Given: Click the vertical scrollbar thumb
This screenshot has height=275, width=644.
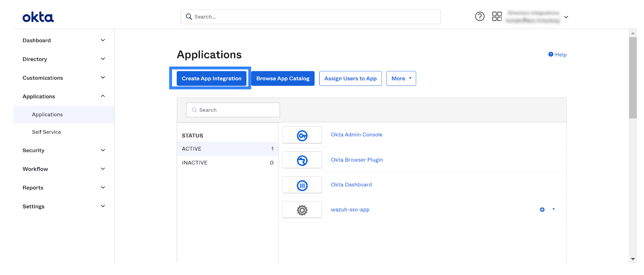Looking at the screenshot, I should click(633, 78).
